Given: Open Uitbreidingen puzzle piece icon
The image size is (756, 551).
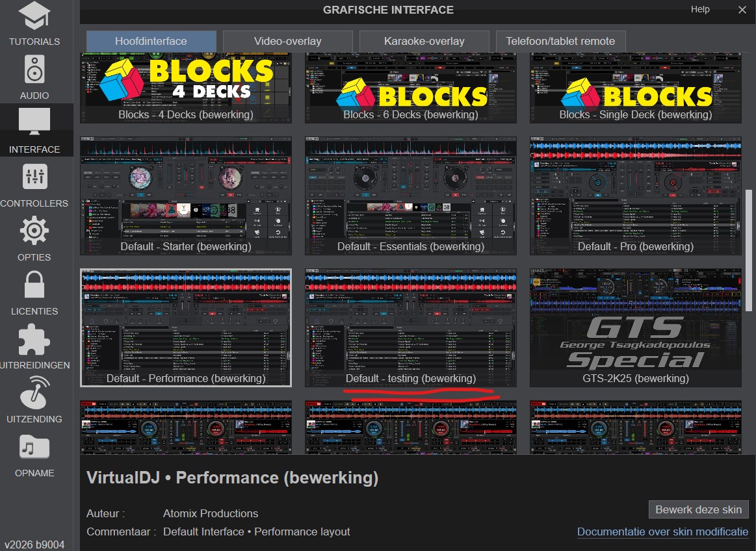Looking at the screenshot, I should point(34,340).
